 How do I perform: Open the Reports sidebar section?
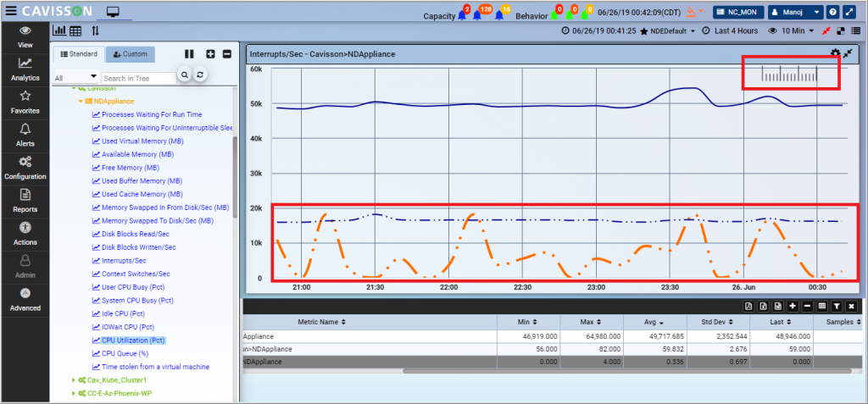click(x=25, y=202)
